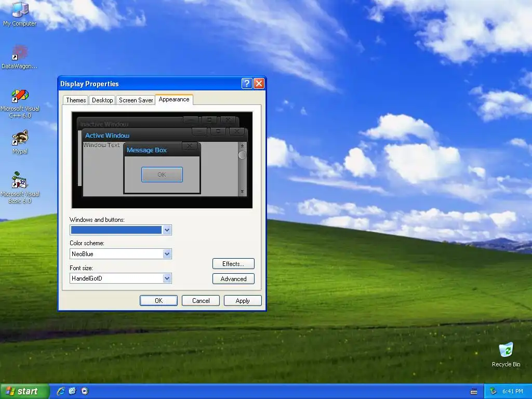Screen dimensions: 532x399
Task: Expand the Color scheme NeoBlue dropdown
Action: (x=167, y=254)
